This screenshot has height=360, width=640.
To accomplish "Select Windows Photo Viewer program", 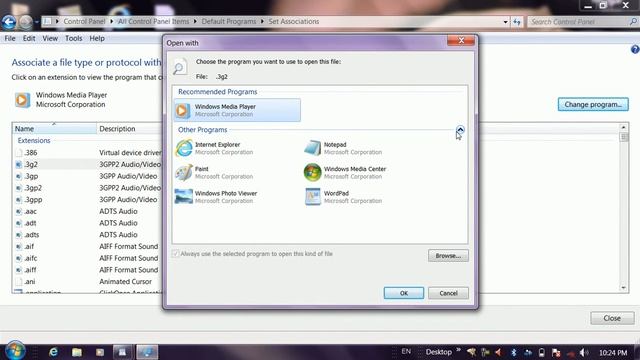I will pos(216,197).
